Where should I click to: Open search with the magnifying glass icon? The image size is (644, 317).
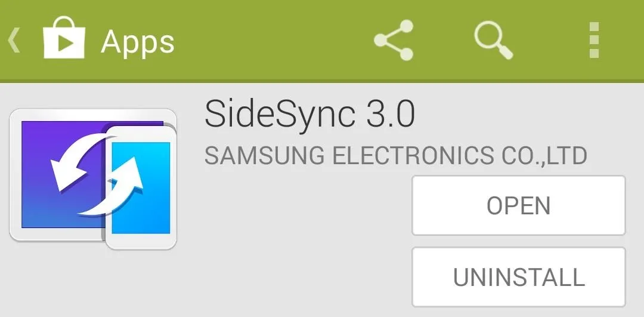click(493, 40)
